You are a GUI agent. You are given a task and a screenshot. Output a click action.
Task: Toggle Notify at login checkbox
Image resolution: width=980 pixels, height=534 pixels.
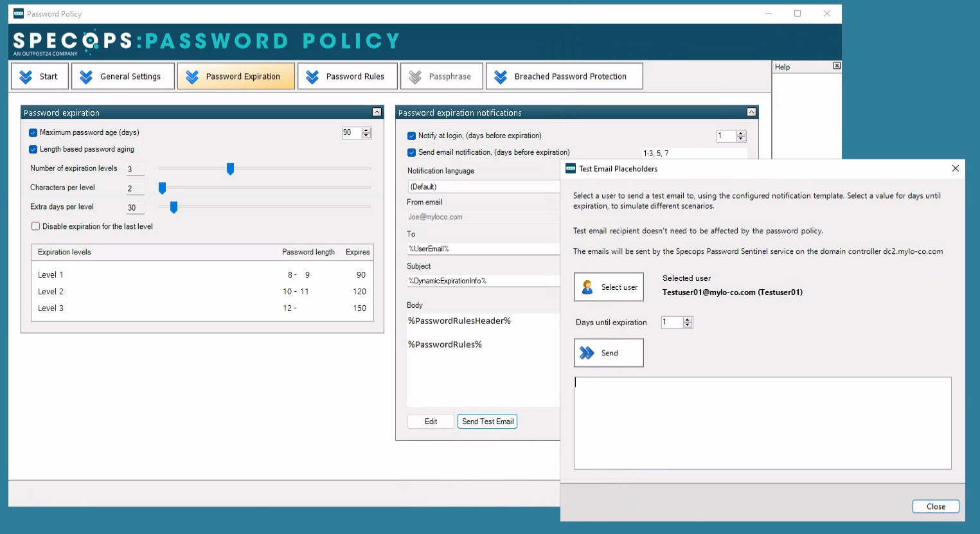412,136
